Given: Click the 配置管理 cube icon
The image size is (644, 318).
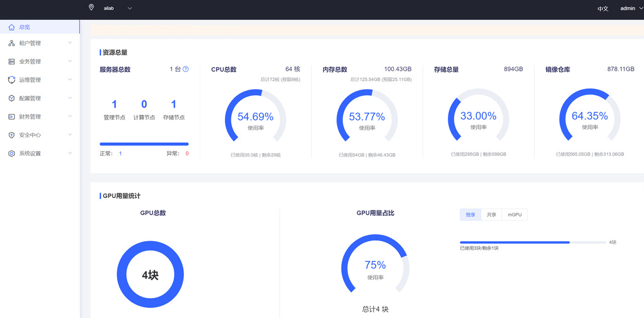Looking at the screenshot, I should [x=12, y=98].
